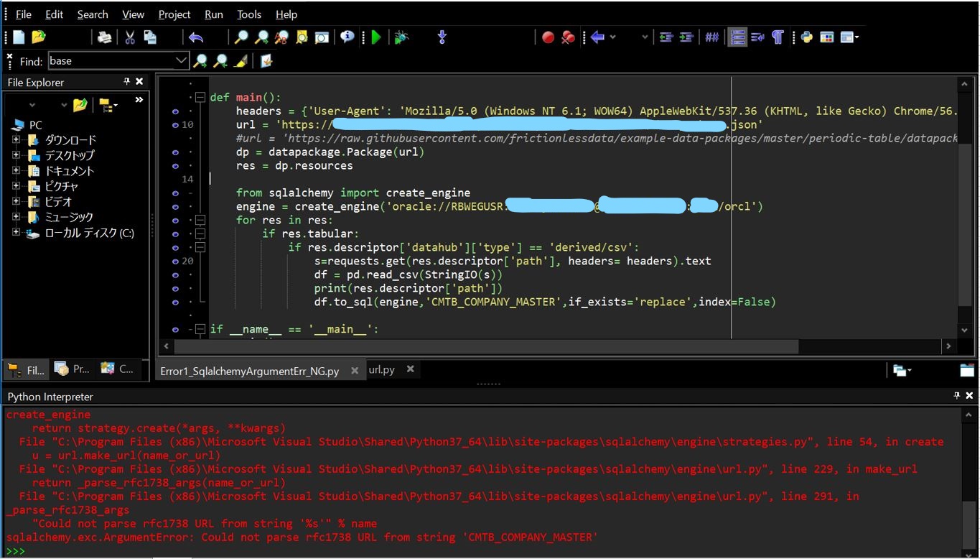Screen dimensions: 980x559
Task: Undo the last edit with the undo arrow
Action: click(x=196, y=37)
